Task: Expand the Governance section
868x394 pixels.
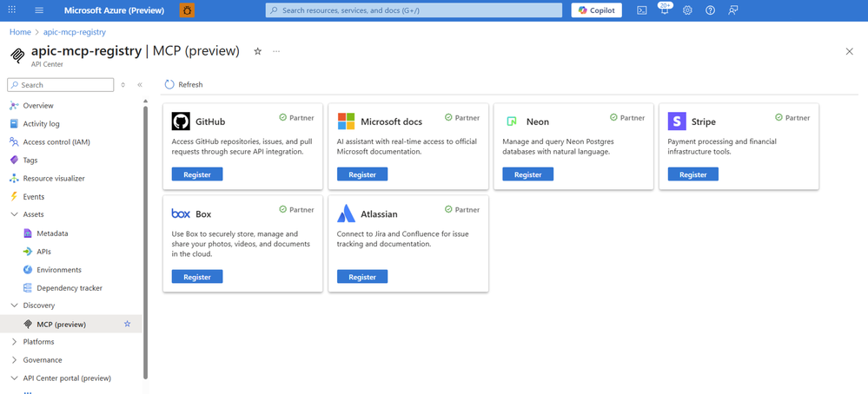Action: 15,360
